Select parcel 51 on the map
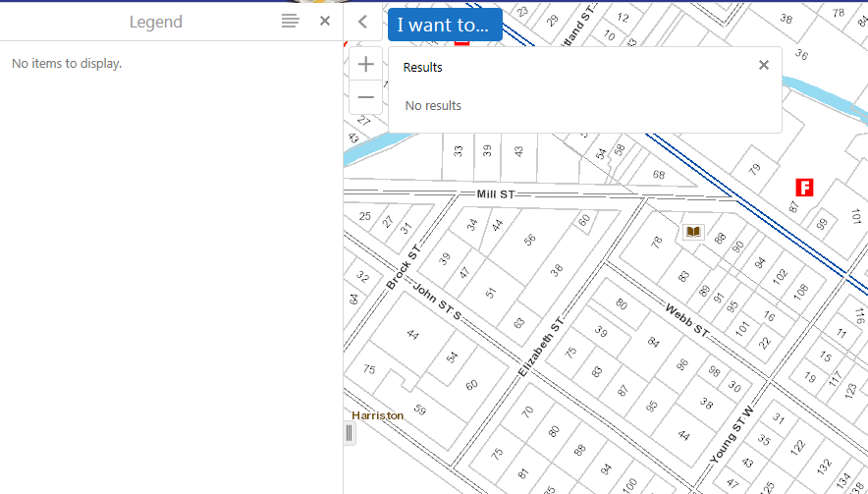868x494 pixels. pos(491,293)
